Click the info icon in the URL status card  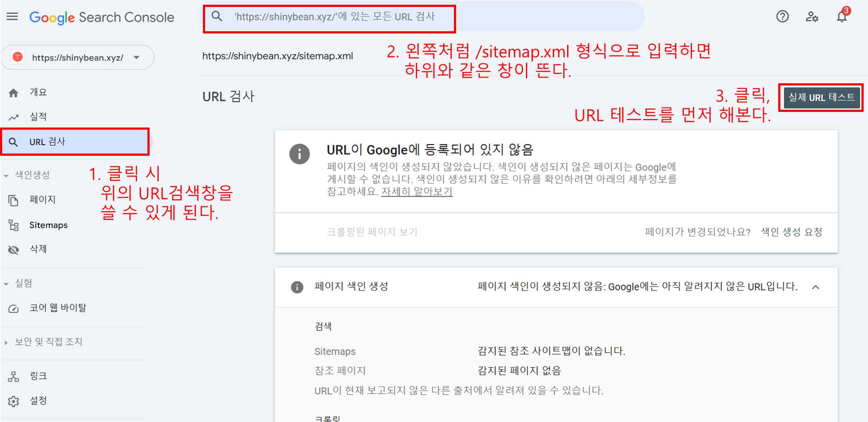point(300,154)
